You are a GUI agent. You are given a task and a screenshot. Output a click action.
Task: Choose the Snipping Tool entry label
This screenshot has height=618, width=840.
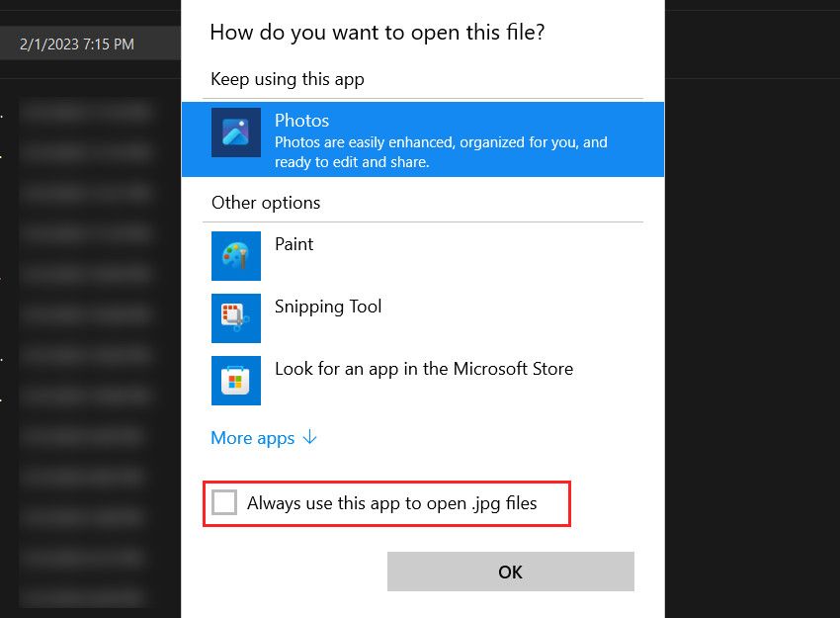(328, 307)
